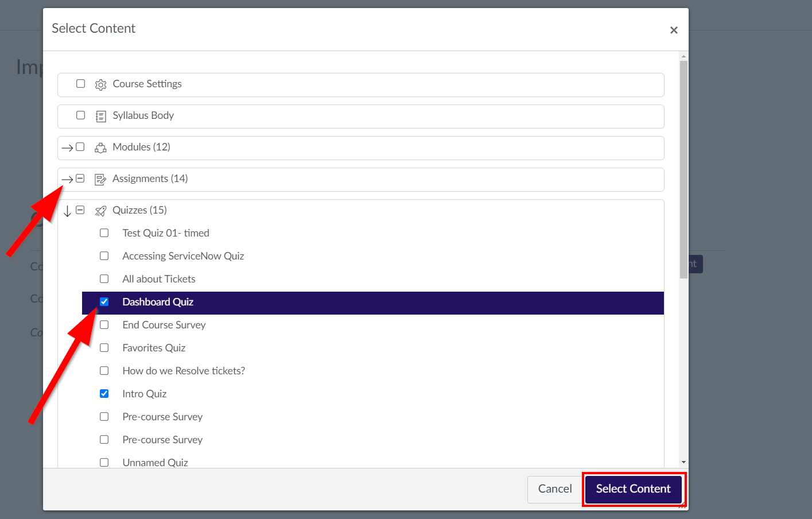Check the Favorites Quiz checkbox
This screenshot has height=519, width=812.
104,348
